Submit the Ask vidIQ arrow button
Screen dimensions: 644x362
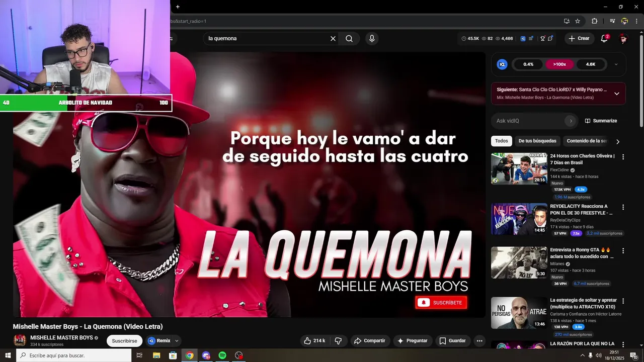pos(570,121)
